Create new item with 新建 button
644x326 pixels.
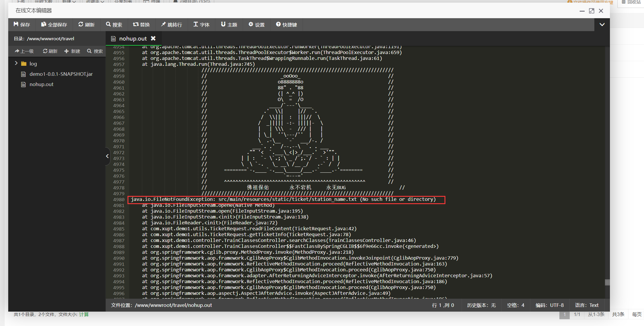(72, 51)
